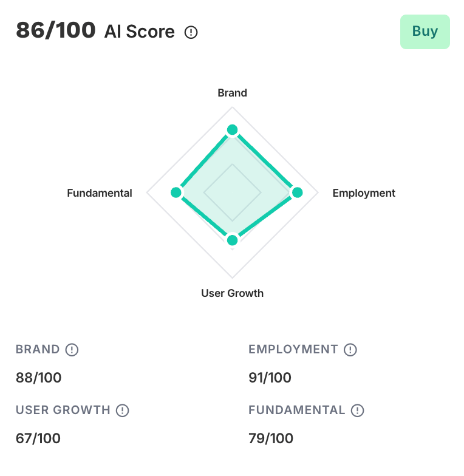The width and height of the screenshot is (464, 476).
Task: Open the Brand info tooltip icon
Action: pyautogui.click(x=72, y=350)
